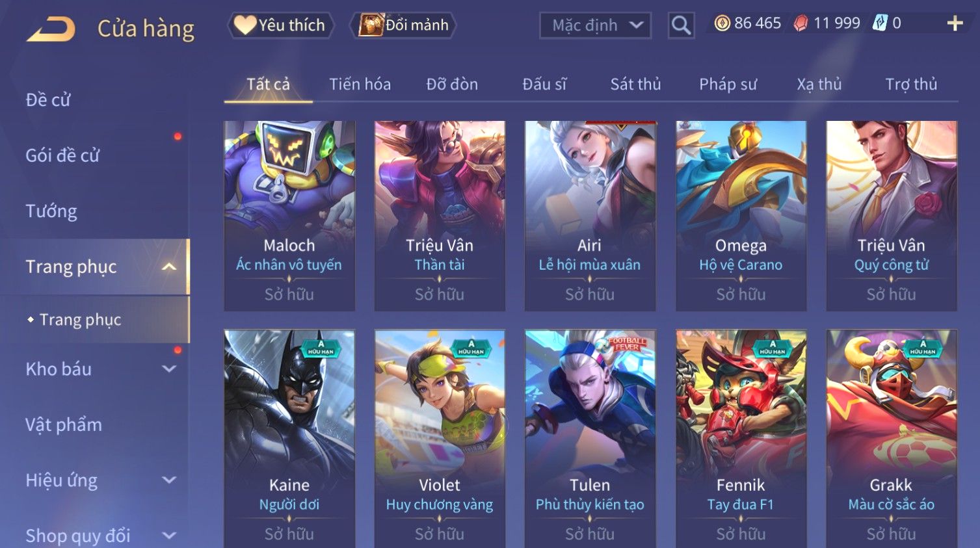980x548 pixels.
Task: Open the search magnifier icon
Action: click(x=681, y=25)
